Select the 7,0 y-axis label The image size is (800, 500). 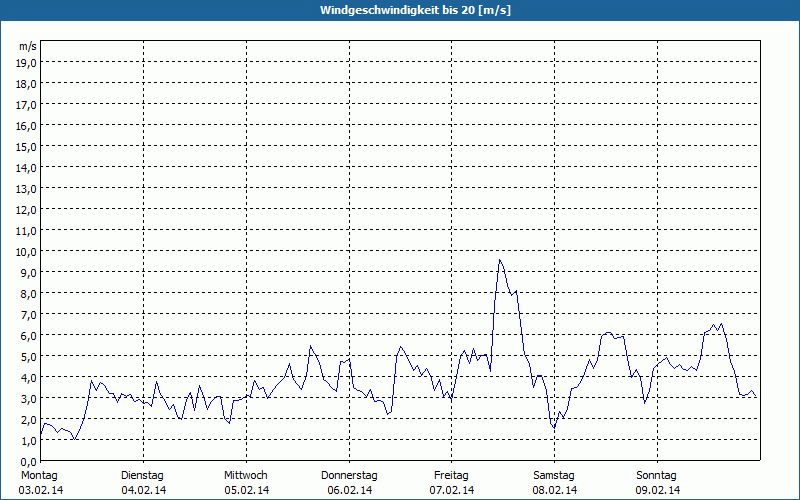click(x=29, y=315)
